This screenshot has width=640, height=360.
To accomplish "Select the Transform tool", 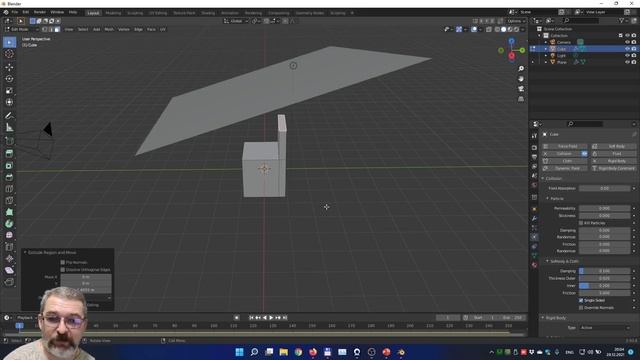I will point(9,102).
